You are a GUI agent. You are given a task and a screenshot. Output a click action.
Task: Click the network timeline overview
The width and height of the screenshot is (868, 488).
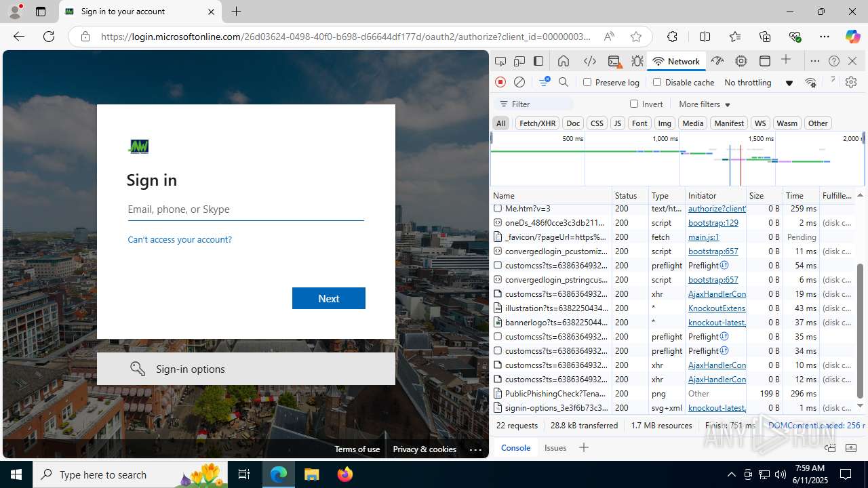pos(677,159)
